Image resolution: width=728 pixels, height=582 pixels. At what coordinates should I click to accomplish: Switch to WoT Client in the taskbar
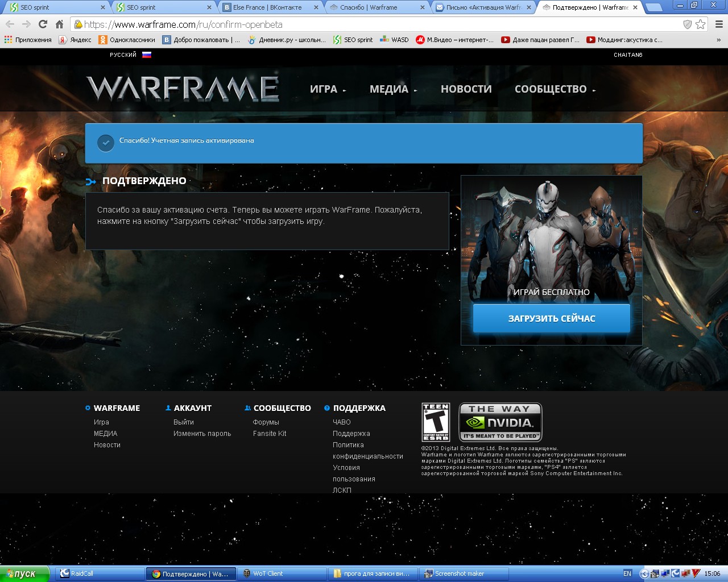[x=283, y=573]
